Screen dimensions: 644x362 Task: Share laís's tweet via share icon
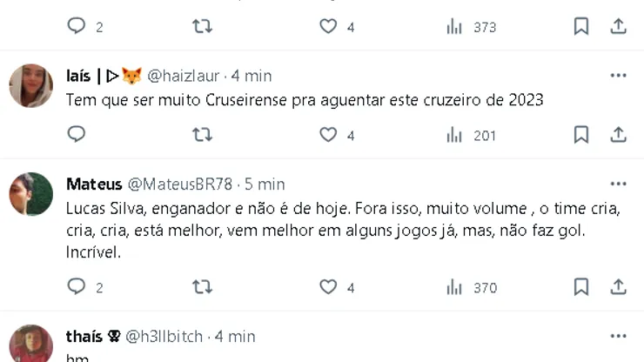(x=619, y=134)
